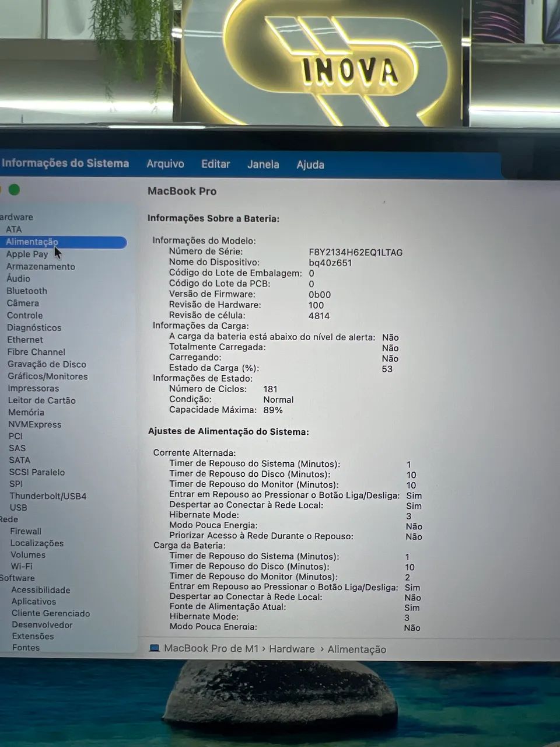The height and width of the screenshot is (747, 560).
Task: Select Thunderbolt/USB4 in the sidebar
Action: (48, 496)
